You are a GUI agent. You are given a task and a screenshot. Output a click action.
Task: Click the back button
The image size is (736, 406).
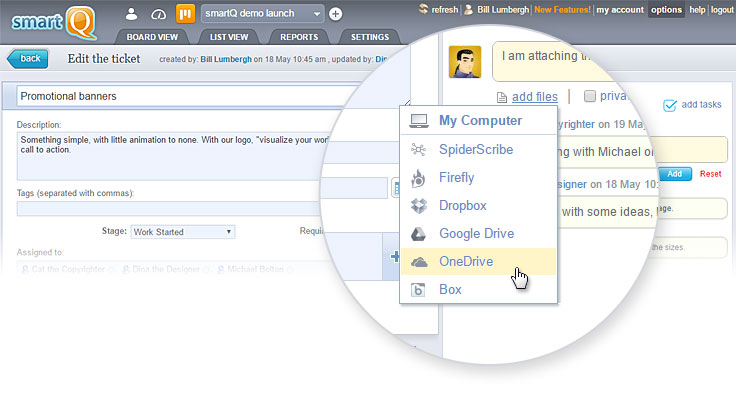(x=28, y=59)
